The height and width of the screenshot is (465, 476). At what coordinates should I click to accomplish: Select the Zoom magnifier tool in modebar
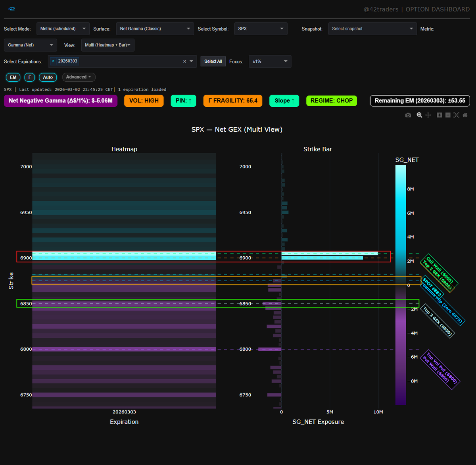(x=419, y=115)
